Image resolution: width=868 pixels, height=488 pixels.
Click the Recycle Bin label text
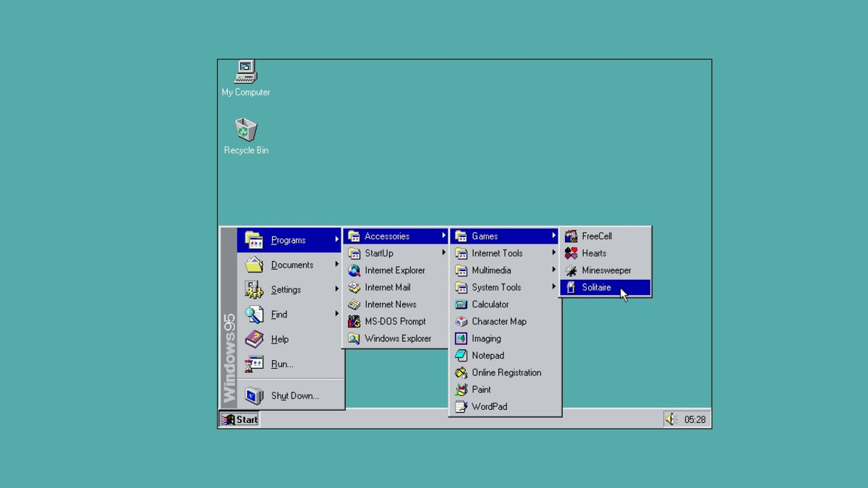(x=246, y=150)
